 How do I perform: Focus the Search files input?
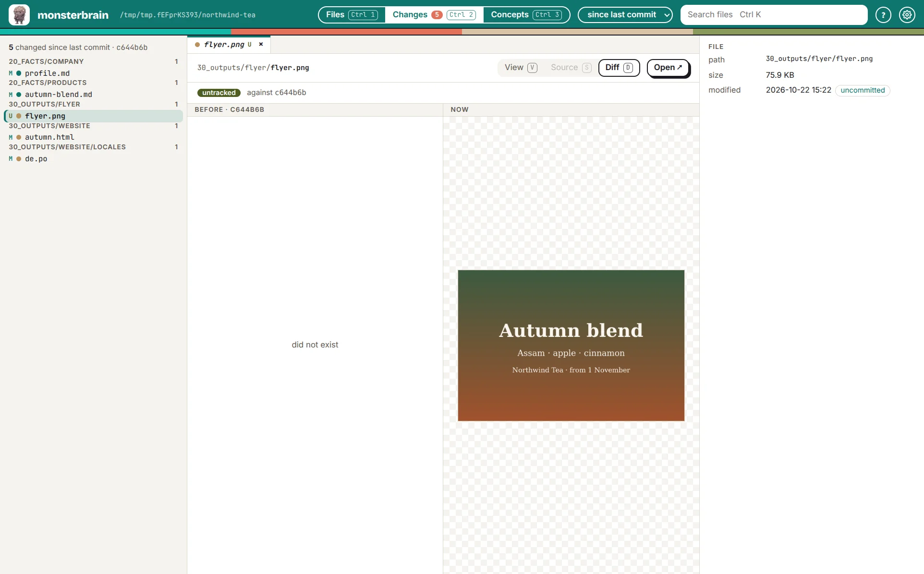pos(774,15)
